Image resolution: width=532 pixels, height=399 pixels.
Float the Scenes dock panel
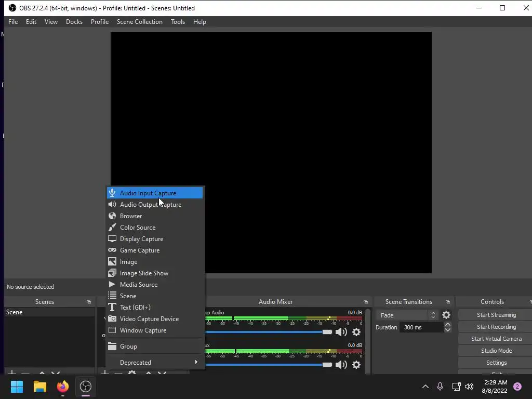[x=89, y=302]
